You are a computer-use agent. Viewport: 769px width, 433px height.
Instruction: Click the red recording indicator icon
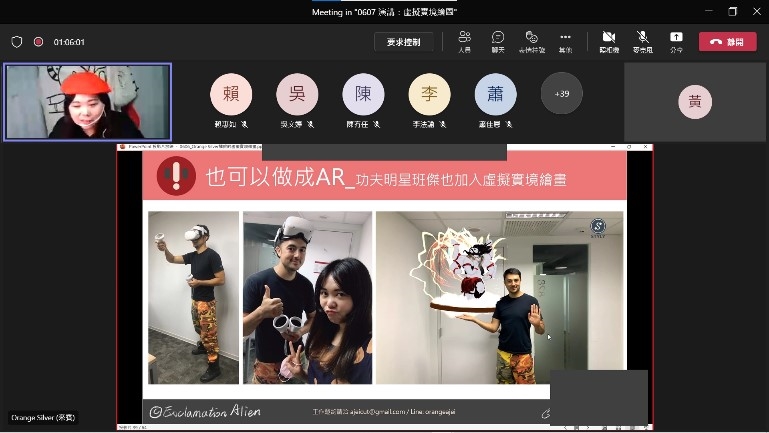coord(38,42)
